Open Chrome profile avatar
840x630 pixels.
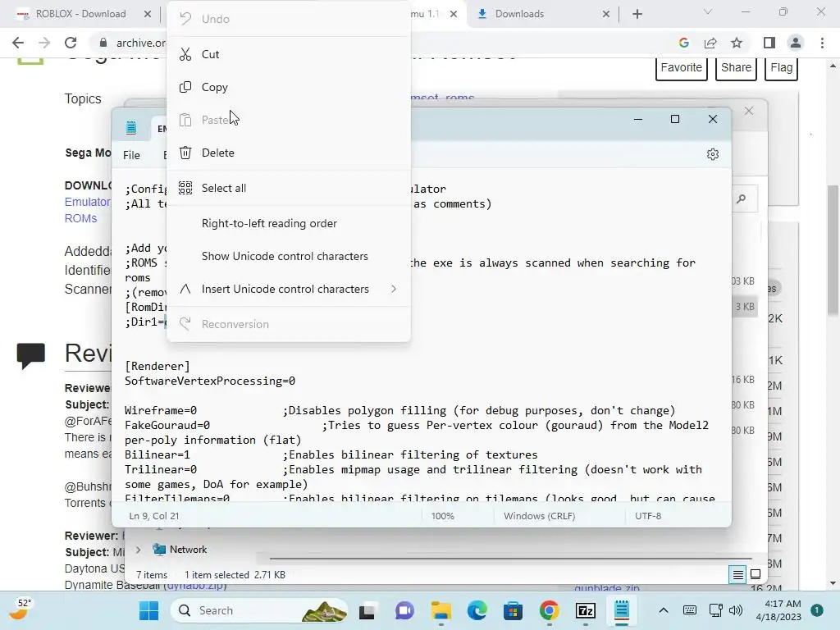[796, 43]
